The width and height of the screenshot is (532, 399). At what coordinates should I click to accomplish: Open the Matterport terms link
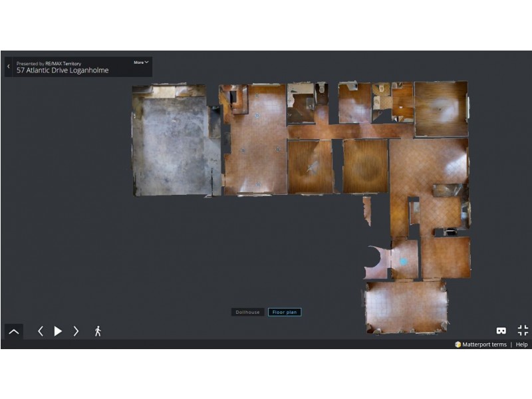(x=484, y=344)
